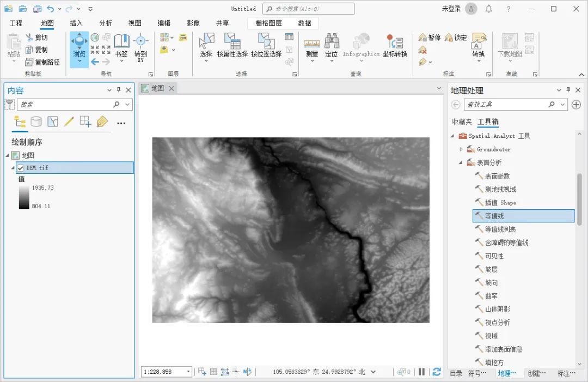Collapse the 表面分析 toolset
This screenshot has height=382, width=588.
[x=461, y=162]
